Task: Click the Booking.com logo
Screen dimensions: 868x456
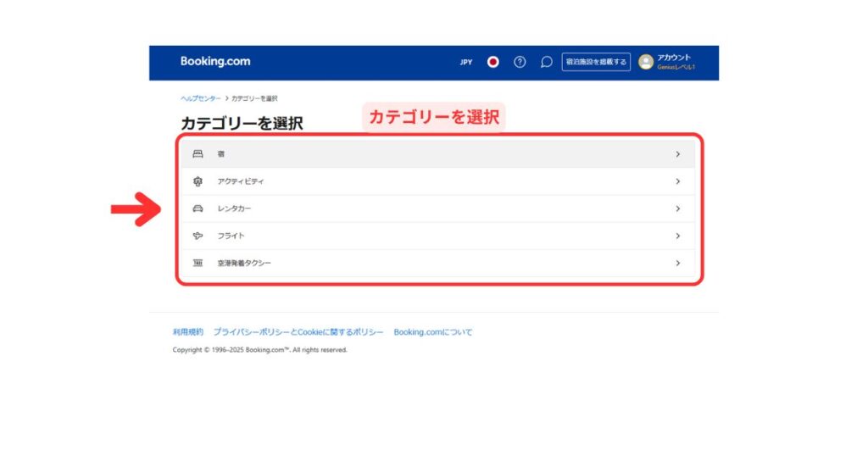Action: (215, 61)
